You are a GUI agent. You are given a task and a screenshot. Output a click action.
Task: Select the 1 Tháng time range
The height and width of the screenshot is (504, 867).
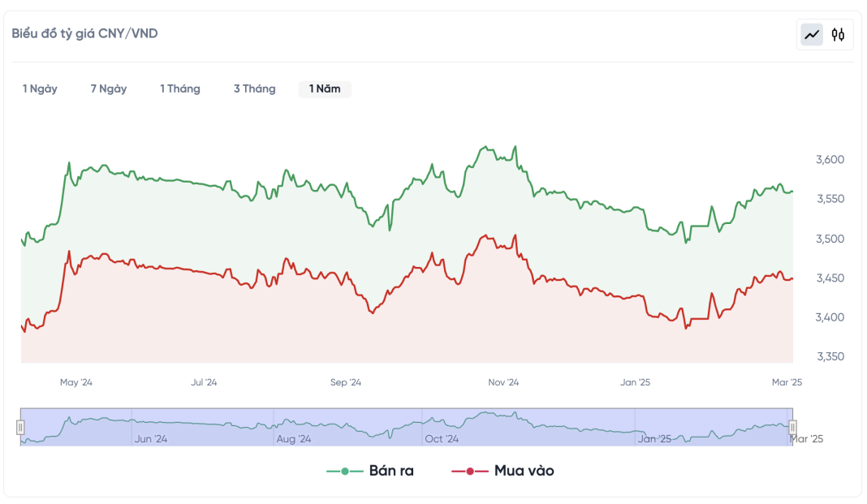(x=180, y=89)
